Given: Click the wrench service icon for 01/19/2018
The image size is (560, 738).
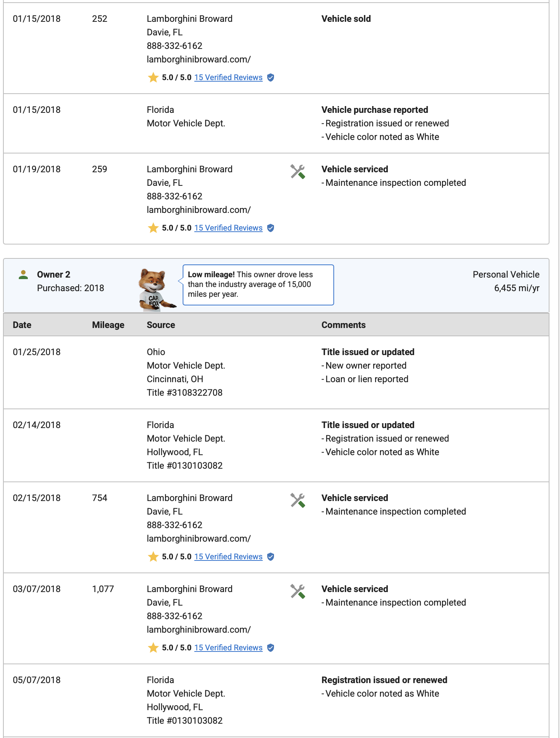Looking at the screenshot, I should tap(297, 172).
